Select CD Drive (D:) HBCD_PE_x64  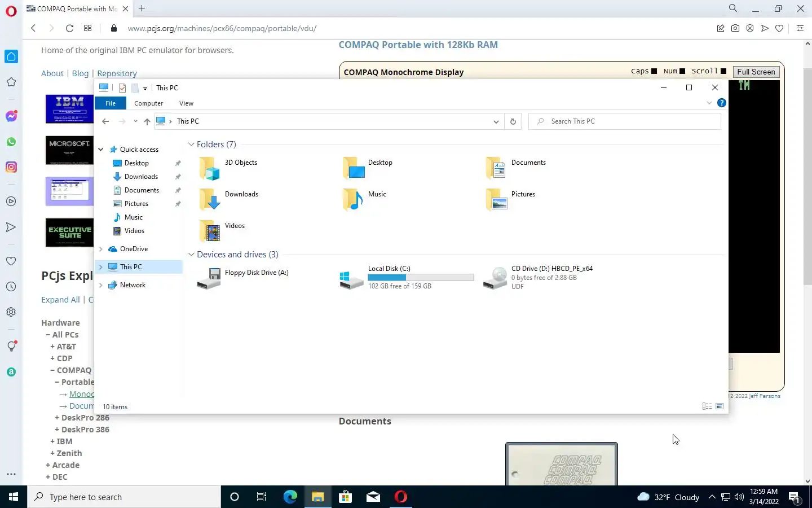point(539,277)
